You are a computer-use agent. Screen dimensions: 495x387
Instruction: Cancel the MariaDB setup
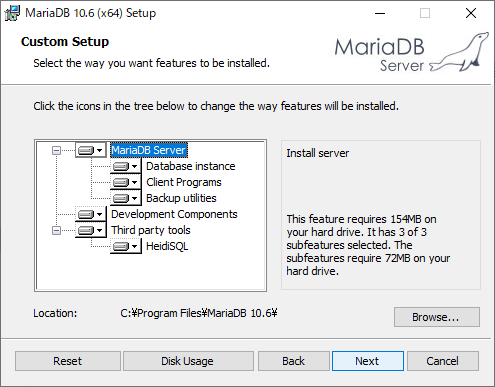coord(443,361)
